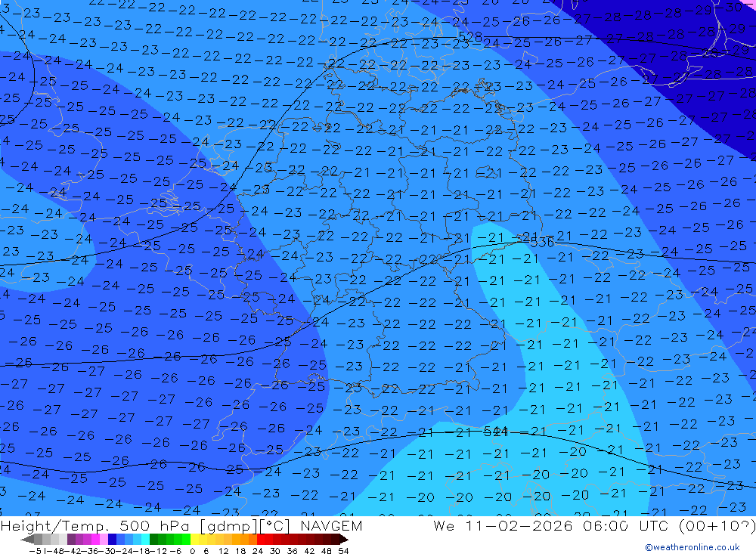Click the weatheronline.co.uk copyright link
Viewport: 756px width, 554px height.
click(x=692, y=547)
